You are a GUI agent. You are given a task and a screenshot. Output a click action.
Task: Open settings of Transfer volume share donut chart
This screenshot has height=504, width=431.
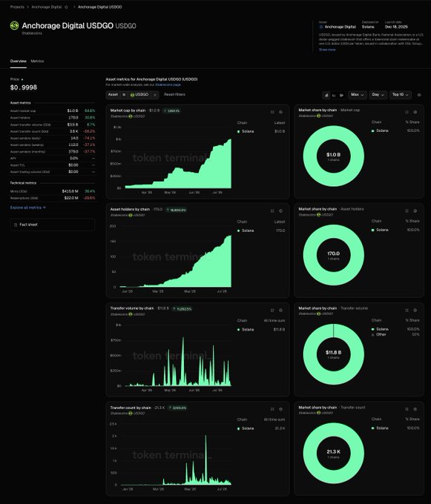point(415,310)
